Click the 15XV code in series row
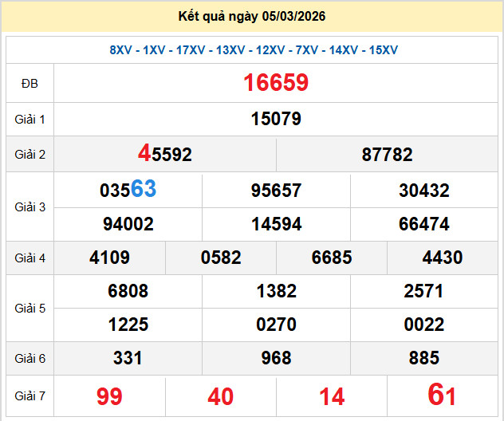 click(384, 50)
